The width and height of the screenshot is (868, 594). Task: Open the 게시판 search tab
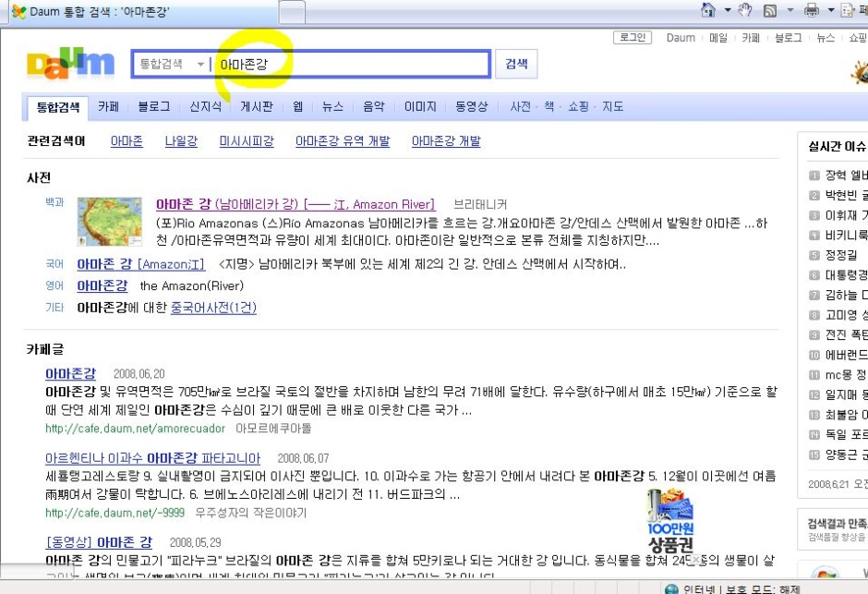[x=257, y=106]
